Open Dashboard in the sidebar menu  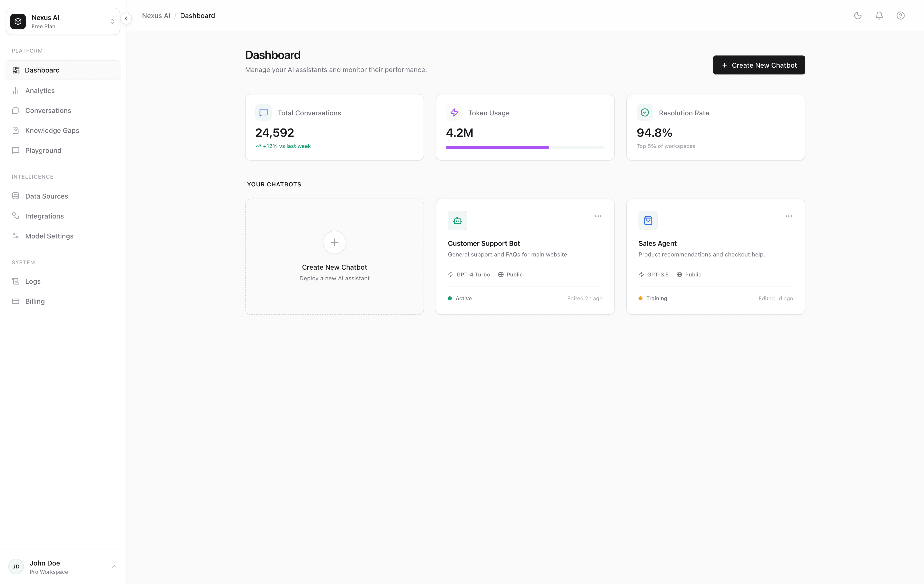tap(63, 70)
